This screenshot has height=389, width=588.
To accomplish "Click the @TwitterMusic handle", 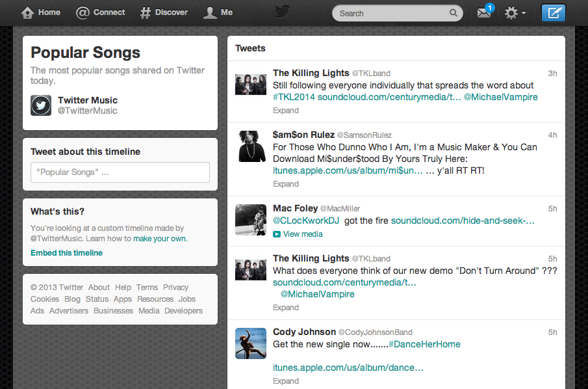I will (87, 111).
